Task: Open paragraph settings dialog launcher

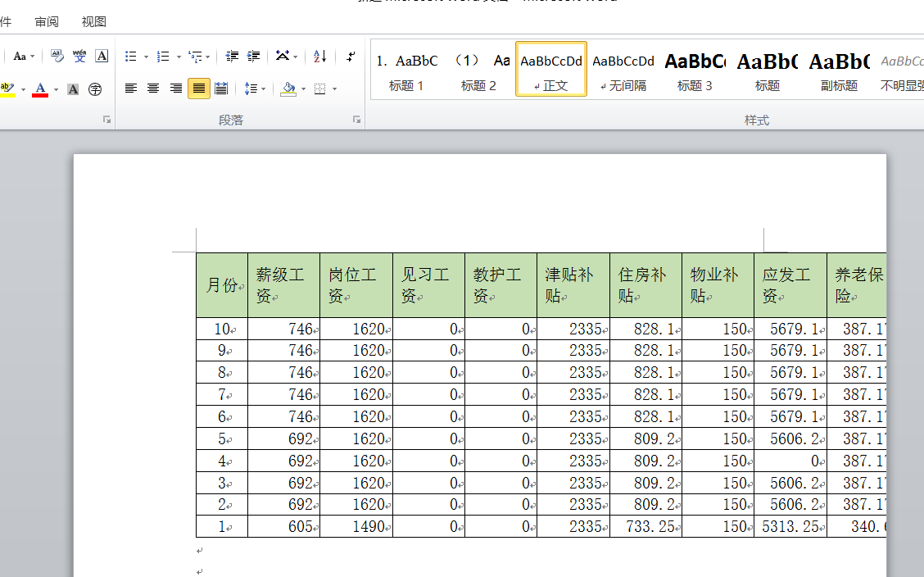Action: coord(356,120)
